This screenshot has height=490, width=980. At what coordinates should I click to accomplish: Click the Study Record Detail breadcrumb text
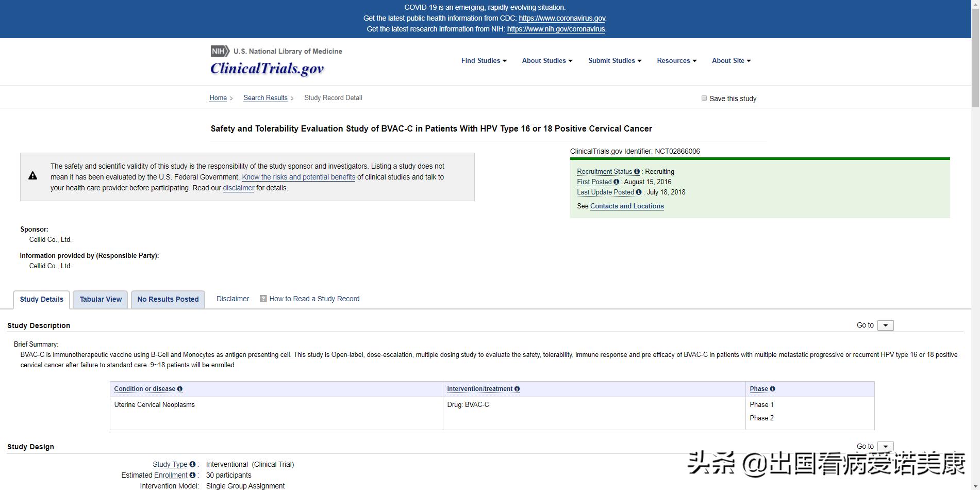(333, 98)
